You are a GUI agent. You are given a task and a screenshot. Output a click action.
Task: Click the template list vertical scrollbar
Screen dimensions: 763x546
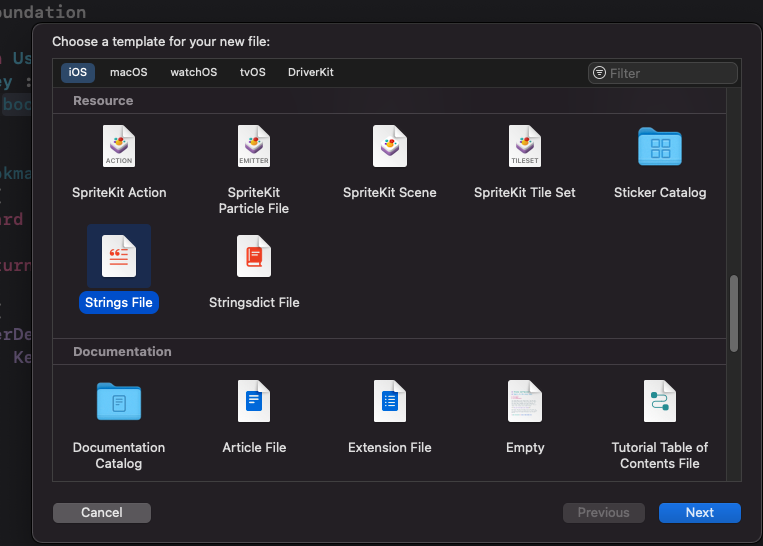tap(734, 313)
